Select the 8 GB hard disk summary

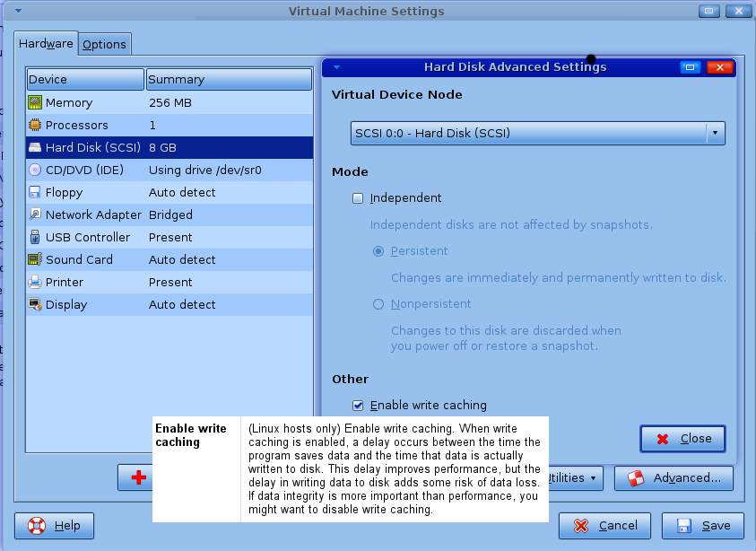coord(162,148)
